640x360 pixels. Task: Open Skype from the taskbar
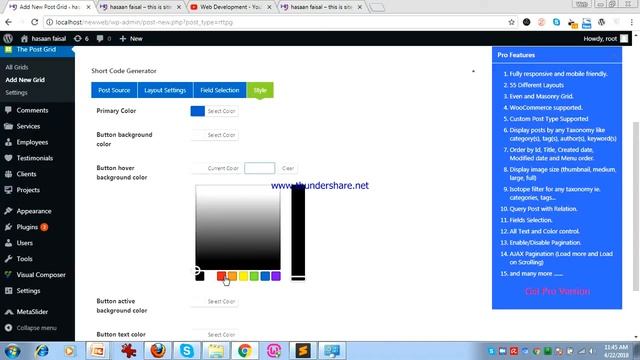click(187, 351)
